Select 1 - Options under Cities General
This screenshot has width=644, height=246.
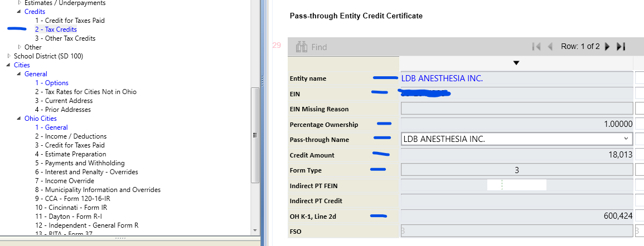pos(51,83)
